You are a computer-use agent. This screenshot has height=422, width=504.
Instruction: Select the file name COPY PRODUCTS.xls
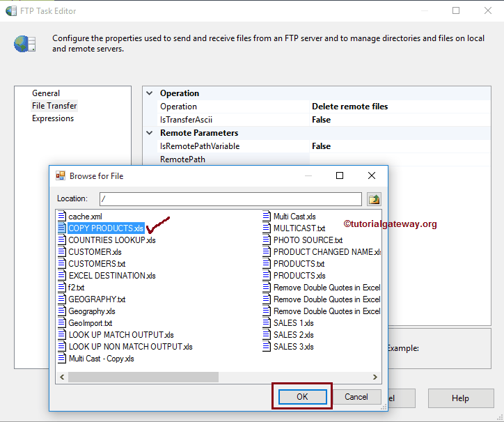pyautogui.click(x=106, y=228)
